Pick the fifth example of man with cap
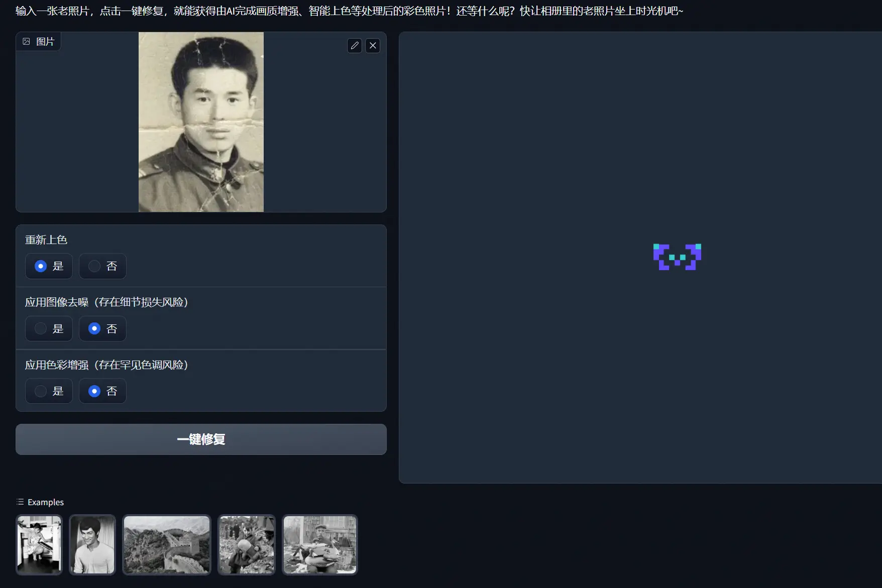Image resolution: width=882 pixels, height=588 pixels. 320,545
